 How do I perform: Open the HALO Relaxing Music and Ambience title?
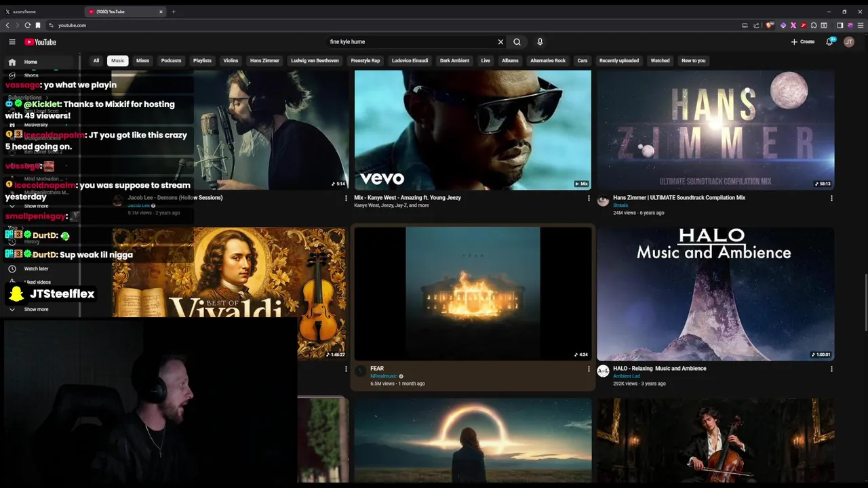point(660,369)
